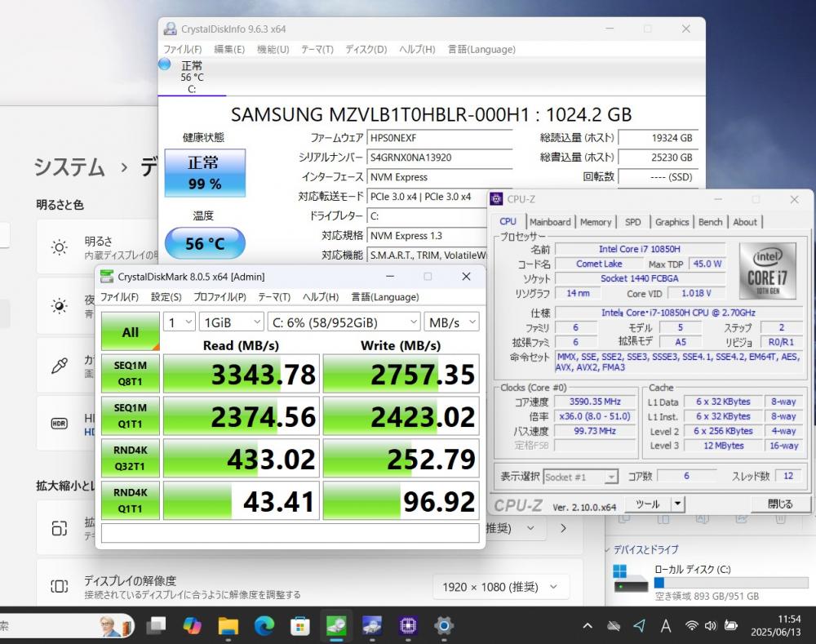Click the blue disk status circle in CrystalDiskInfo
The image size is (816, 644).
coord(165,64)
